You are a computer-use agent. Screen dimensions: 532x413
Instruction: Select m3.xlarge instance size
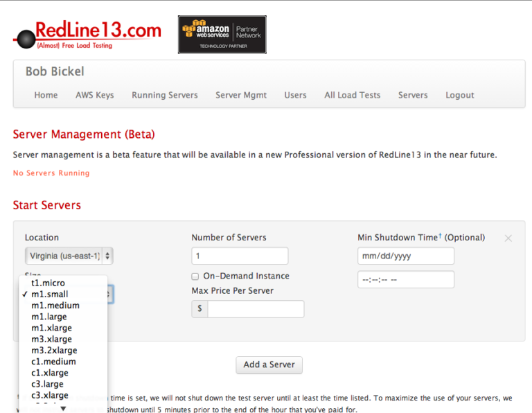(x=63, y=339)
